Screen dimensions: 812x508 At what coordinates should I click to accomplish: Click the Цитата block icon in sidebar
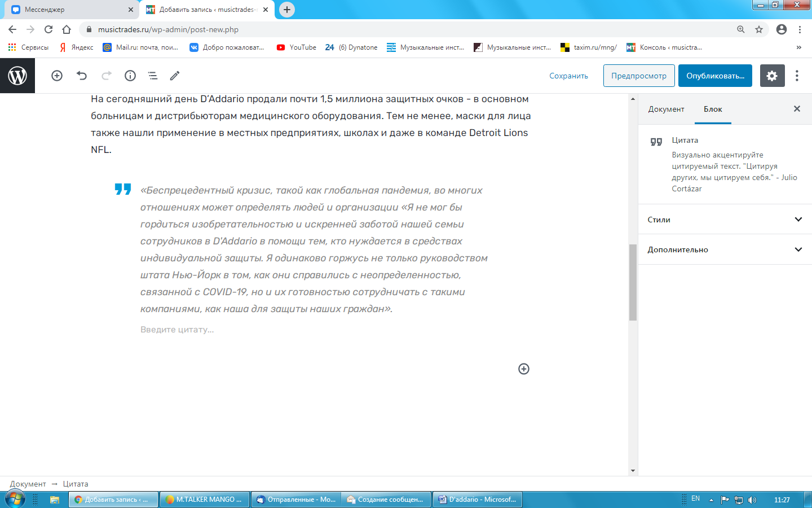coord(656,142)
